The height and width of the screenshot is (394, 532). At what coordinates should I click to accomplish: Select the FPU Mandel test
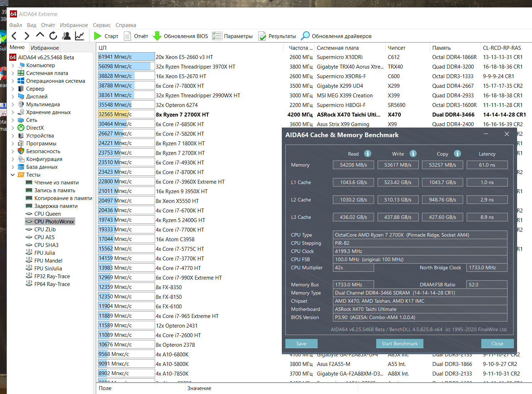48,261
